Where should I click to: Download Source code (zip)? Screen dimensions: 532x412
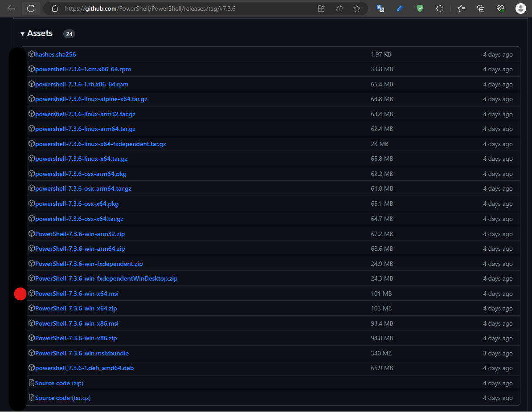click(59, 383)
